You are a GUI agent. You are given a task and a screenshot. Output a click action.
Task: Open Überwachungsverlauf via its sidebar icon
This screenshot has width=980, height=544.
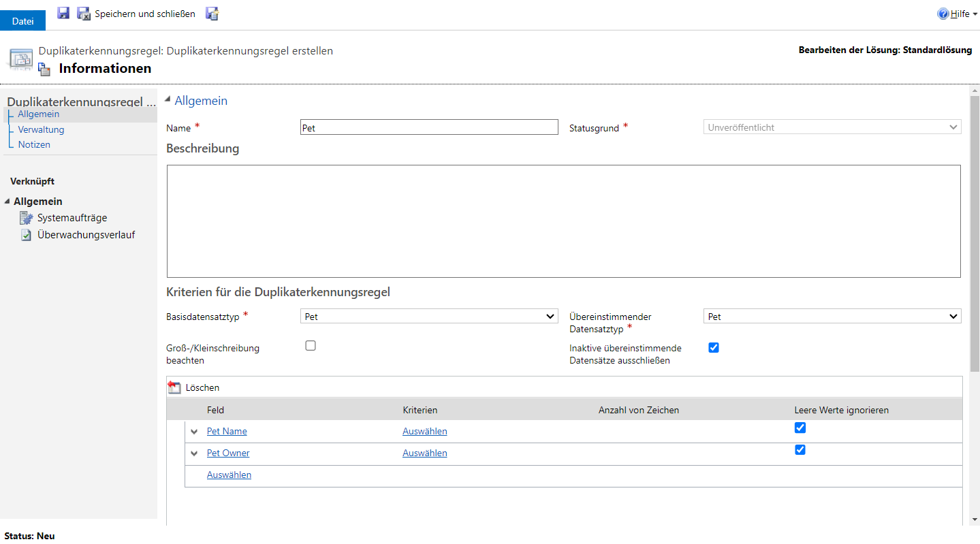click(x=26, y=234)
